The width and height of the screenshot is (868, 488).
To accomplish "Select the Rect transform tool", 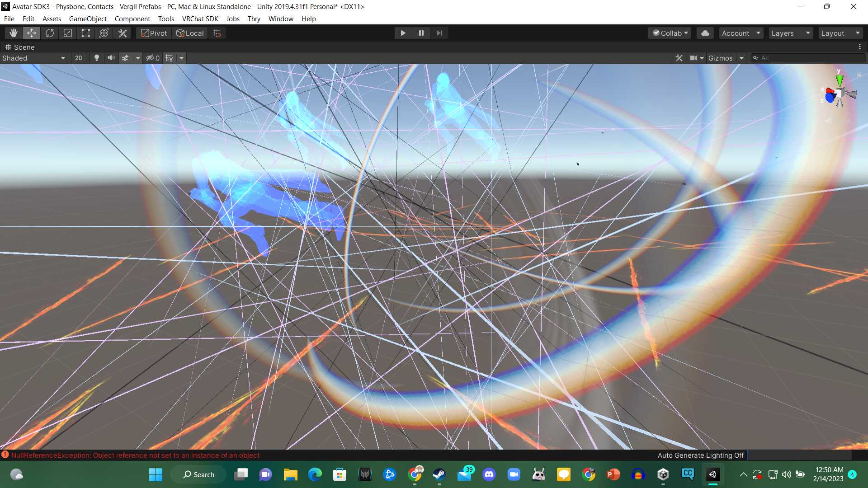I will pos(86,33).
